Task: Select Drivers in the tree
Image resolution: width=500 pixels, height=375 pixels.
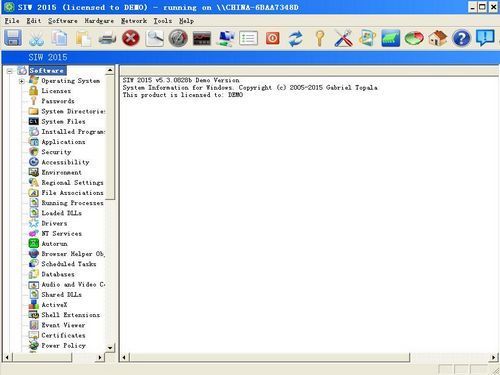Action: click(x=54, y=223)
